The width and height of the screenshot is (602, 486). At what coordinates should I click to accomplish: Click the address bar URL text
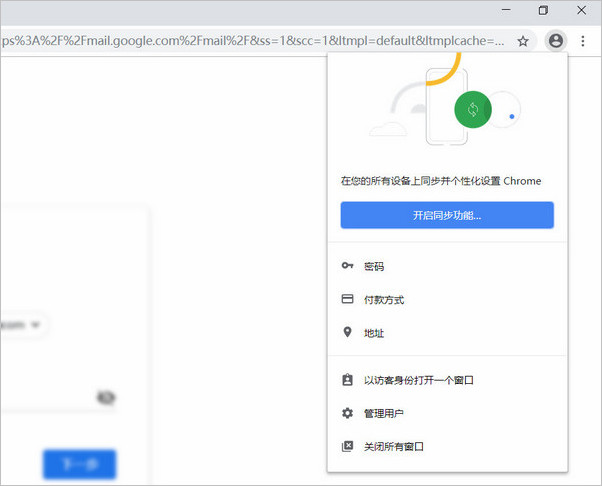pyautogui.click(x=250, y=41)
